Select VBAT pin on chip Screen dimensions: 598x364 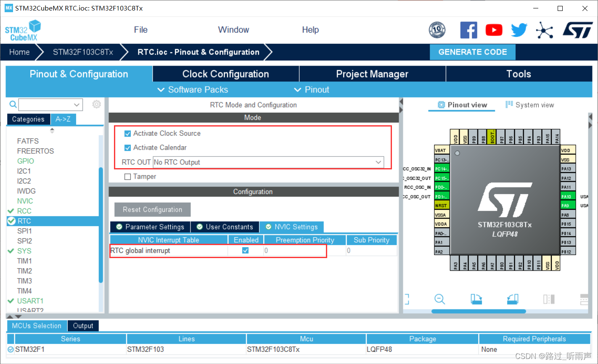(x=442, y=150)
